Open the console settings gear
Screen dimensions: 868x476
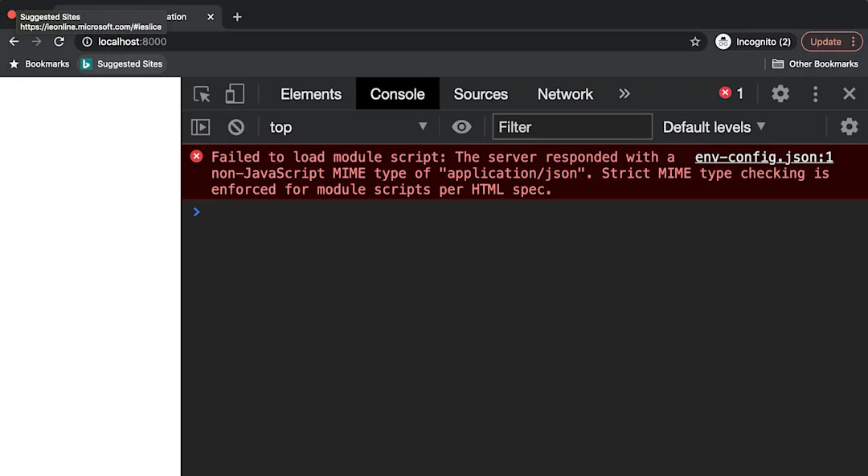pos(850,127)
